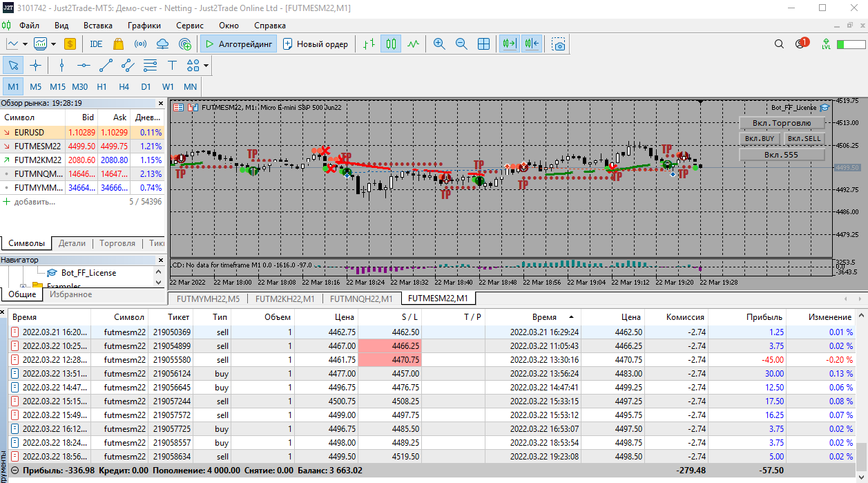Open the Графики menu
The width and height of the screenshot is (868, 483).
(x=144, y=26)
